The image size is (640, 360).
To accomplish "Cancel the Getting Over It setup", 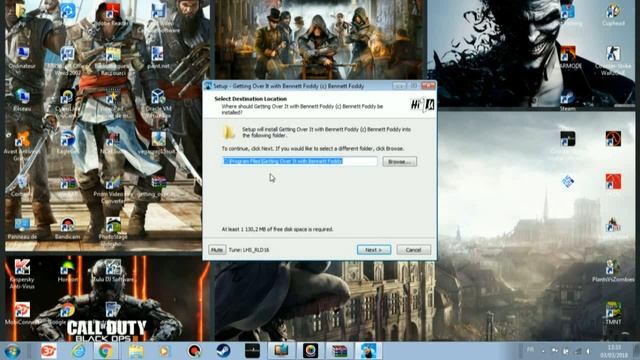I will 413,250.
